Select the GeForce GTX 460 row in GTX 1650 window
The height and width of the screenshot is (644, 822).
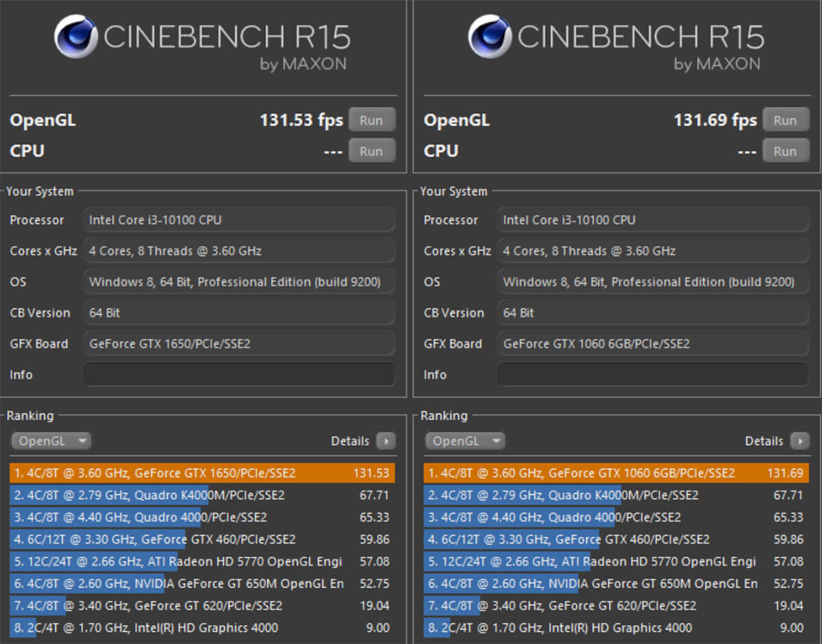tap(203, 539)
